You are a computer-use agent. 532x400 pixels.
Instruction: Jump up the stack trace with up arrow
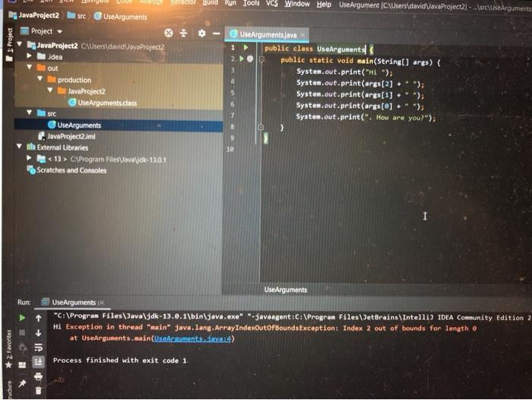click(38, 318)
